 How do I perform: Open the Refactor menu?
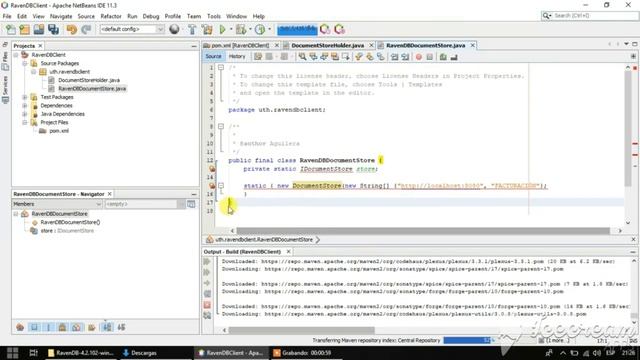[111, 16]
